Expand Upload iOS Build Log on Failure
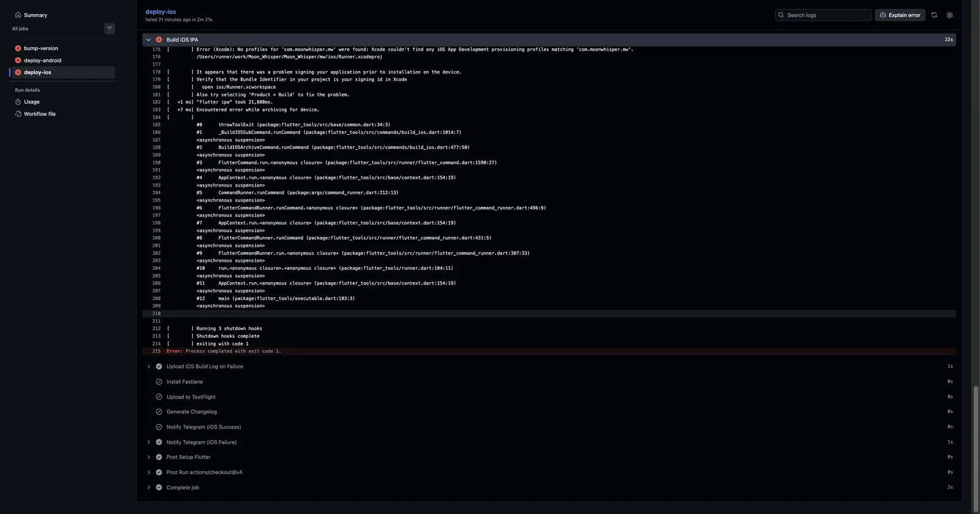Viewport: 980px width, 514px height. coord(148,367)
